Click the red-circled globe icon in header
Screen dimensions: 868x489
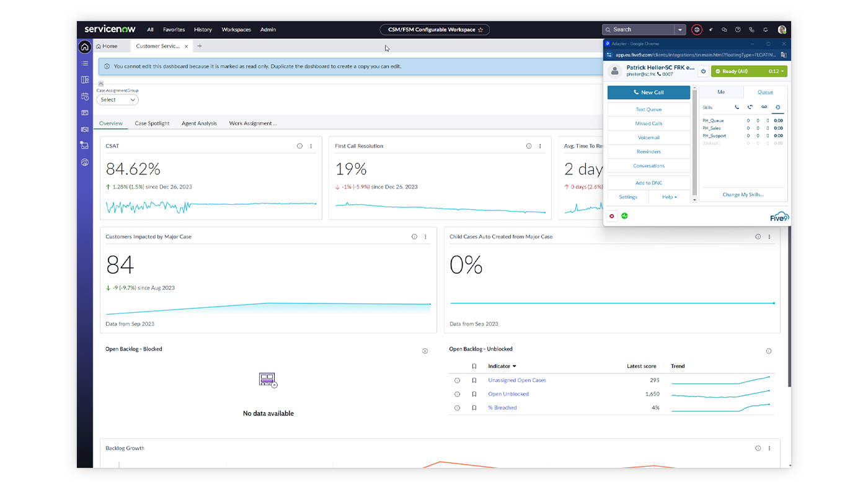point(697,30)
